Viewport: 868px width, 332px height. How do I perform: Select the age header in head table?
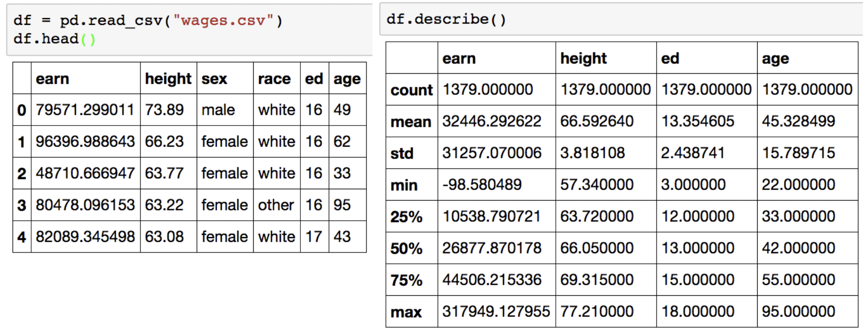click(x=347, y=79)
